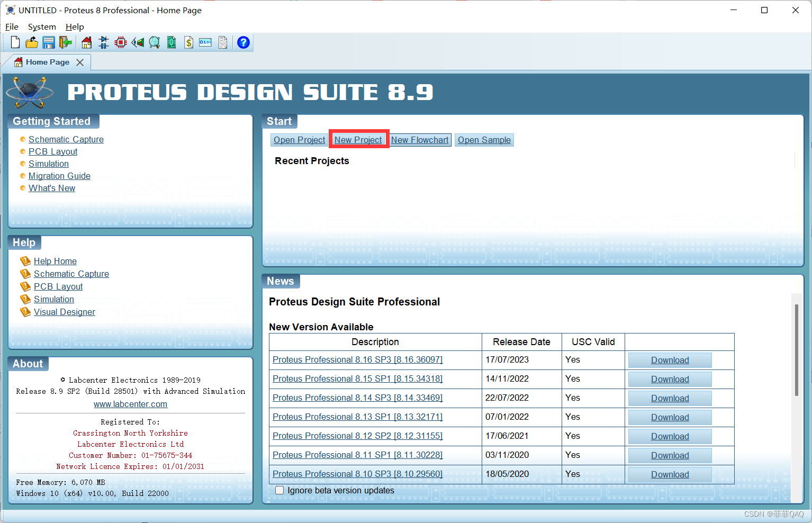Click the blue Help question mark icon
This screenshot has height=523, width=812.
pyautogui.click(x=243, y=42)
